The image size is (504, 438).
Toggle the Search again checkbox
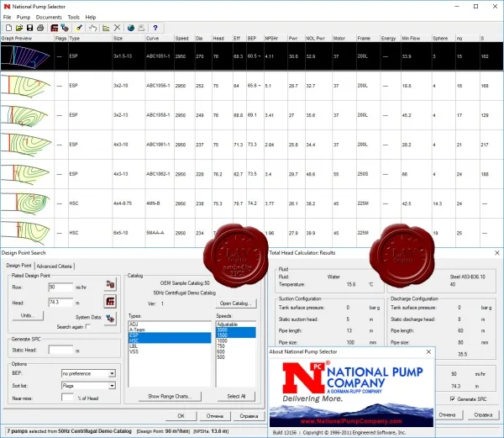88,326
